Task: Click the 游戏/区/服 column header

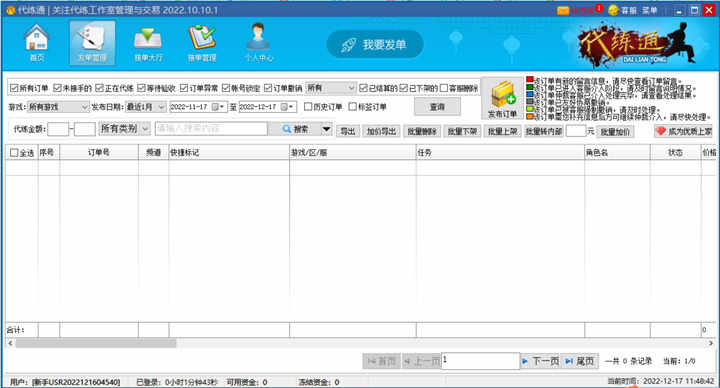Action: click(353, 152)
